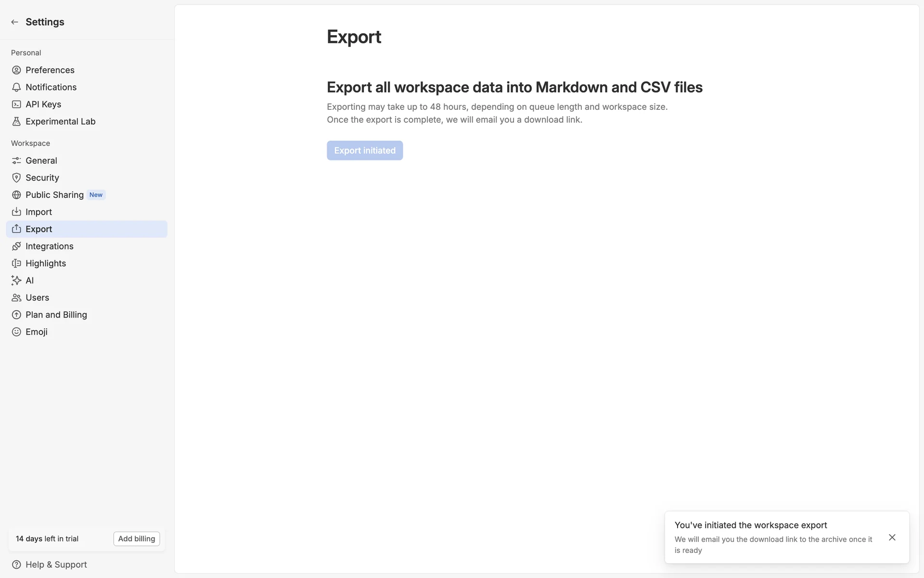Click the AI sparkle icon

pos(16,280)
